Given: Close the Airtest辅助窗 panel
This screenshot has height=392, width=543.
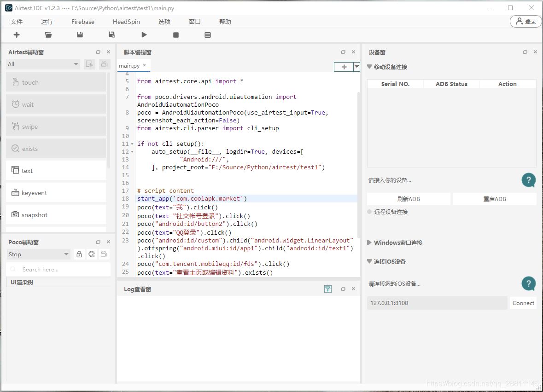Looking at the screenshot, I should 108,52.
